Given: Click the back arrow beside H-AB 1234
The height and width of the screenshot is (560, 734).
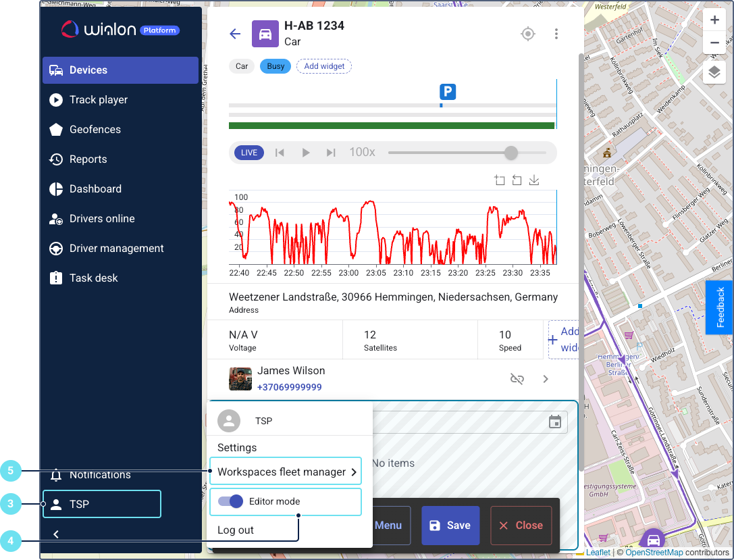Looking at the screenshot, I should point(235,34).
